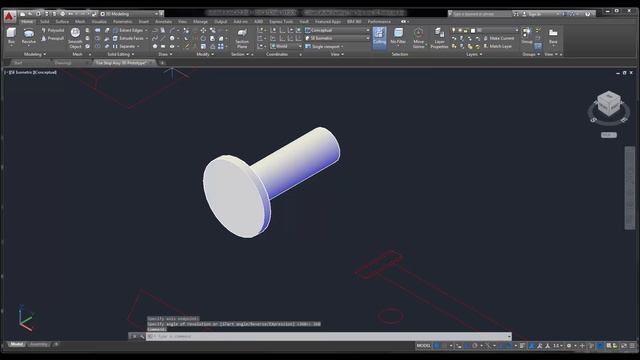This screenshot has width=640, height=360.
Task: Click the WCS label below ViewCube
Action: [609, 135]
